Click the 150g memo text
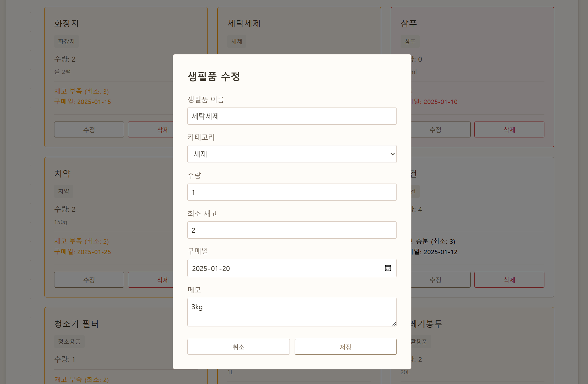Image resolution: width=588 pixels, height=384 pixels. [x=61, y=222]
